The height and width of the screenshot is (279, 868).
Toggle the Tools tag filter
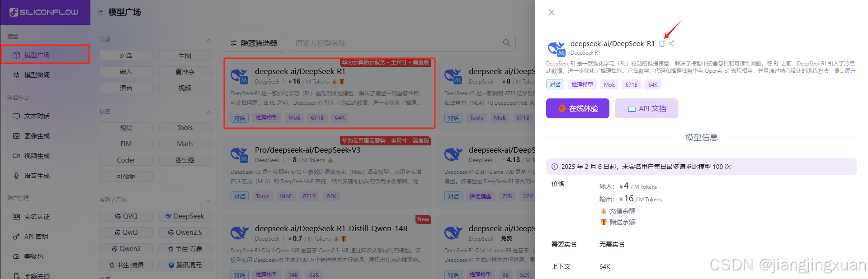(185, 128)
